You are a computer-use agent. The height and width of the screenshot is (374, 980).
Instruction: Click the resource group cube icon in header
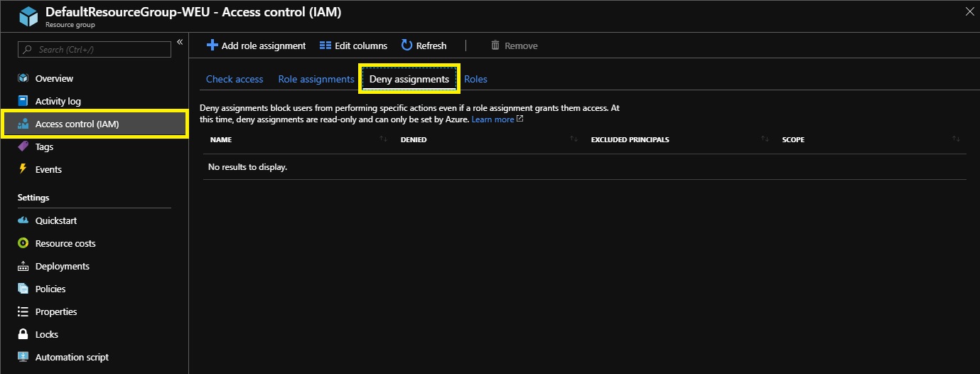point(28,17)
